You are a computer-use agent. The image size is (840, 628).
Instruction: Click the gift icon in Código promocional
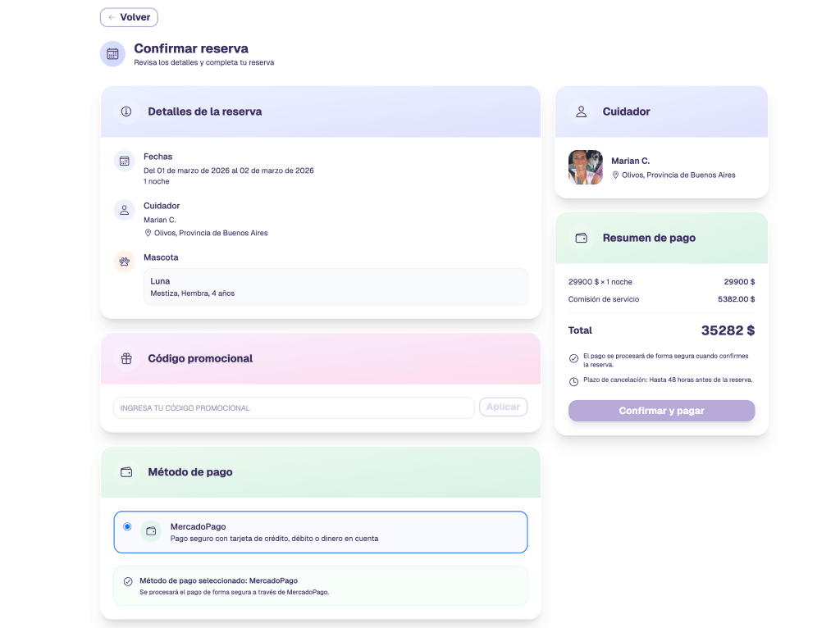pos(126,358)
